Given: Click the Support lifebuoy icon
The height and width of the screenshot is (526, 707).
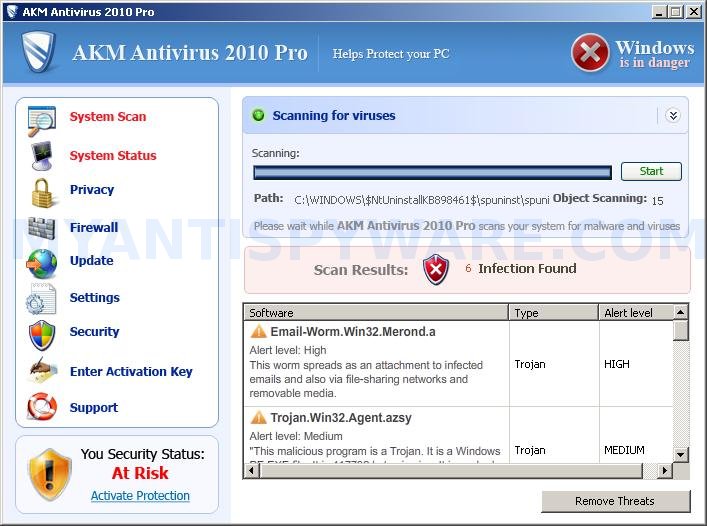Looking at the screenshot, I should 42,406.
